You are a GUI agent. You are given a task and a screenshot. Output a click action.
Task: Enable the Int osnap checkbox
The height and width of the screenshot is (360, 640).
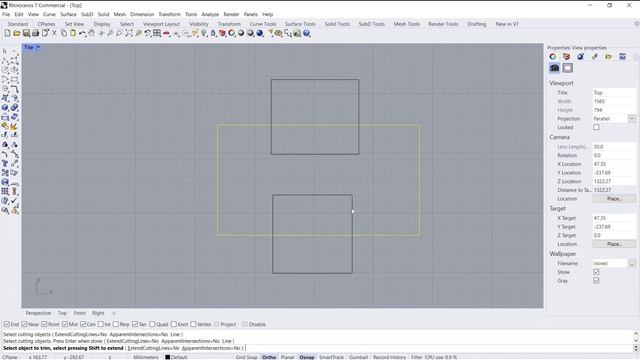[x=100, y=324]
